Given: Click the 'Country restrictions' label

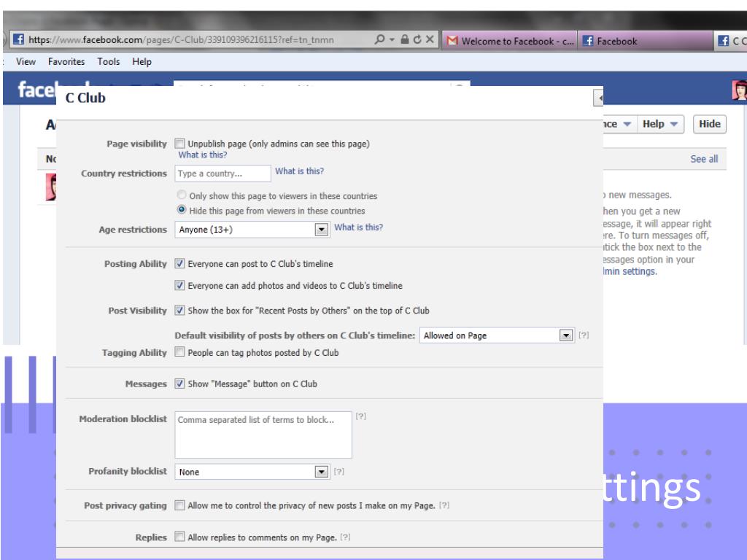Looking at the screenshot, I should 124,174.
